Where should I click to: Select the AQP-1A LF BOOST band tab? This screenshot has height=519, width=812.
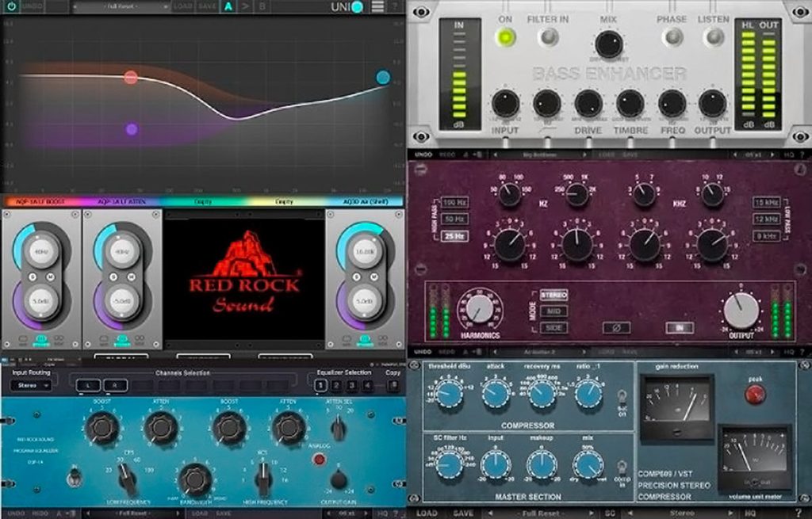[x=40, y=201]
